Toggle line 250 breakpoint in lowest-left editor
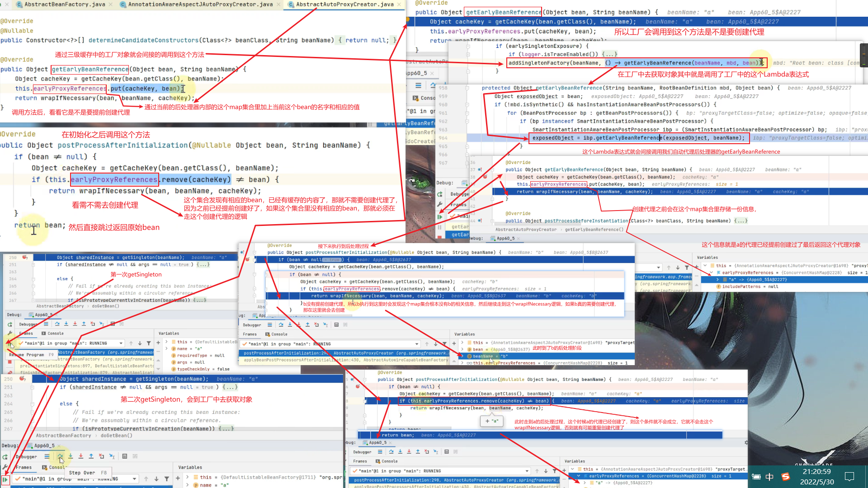The height and width of the screenshot is (488, 868). tap(23, 379)
